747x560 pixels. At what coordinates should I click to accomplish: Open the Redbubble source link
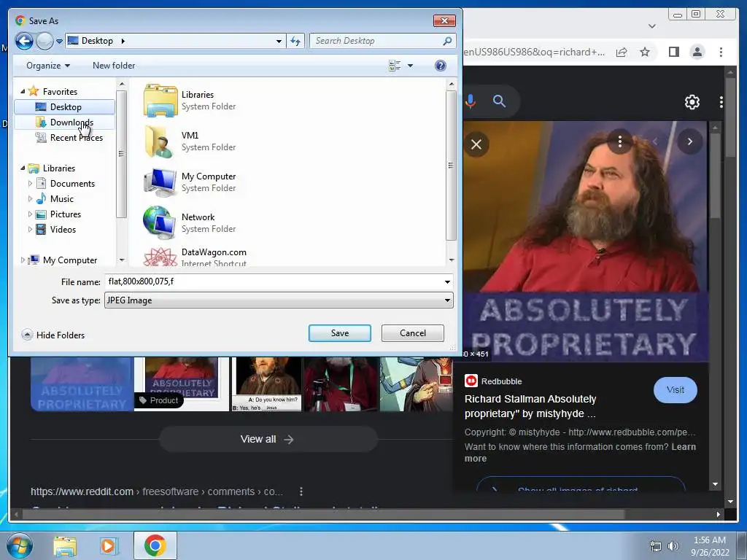493,381
